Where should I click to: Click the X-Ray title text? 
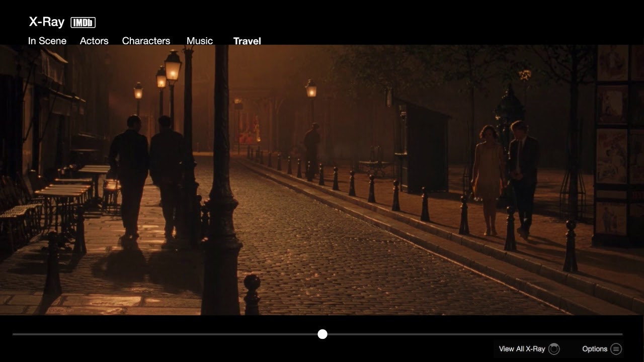(47, 22)
